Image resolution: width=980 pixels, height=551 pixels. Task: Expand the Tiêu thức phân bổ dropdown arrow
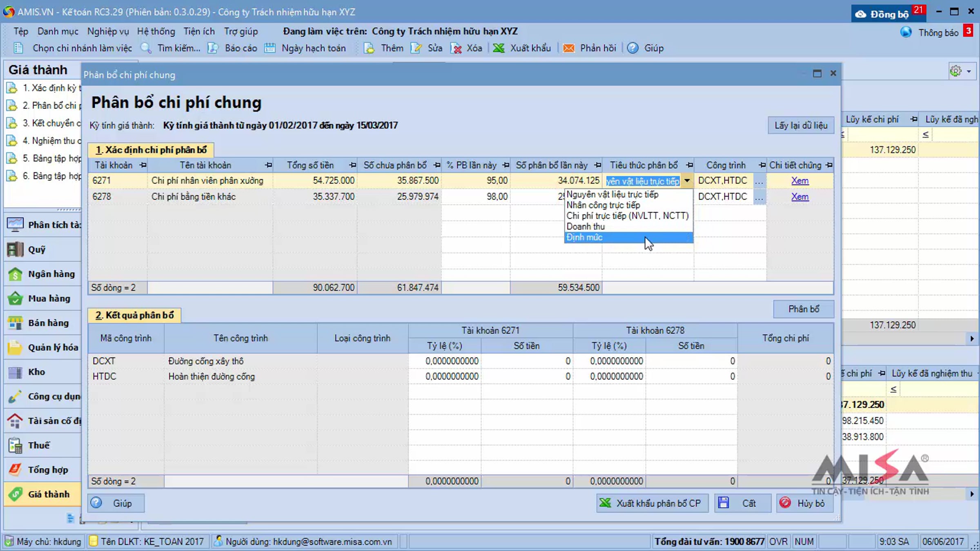[x=687, y=181]
